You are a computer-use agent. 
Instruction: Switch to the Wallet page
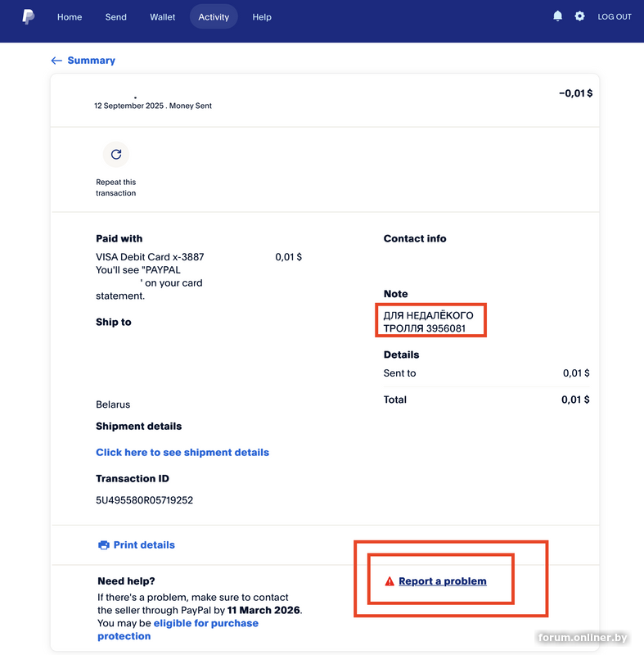tap(163, 17)
